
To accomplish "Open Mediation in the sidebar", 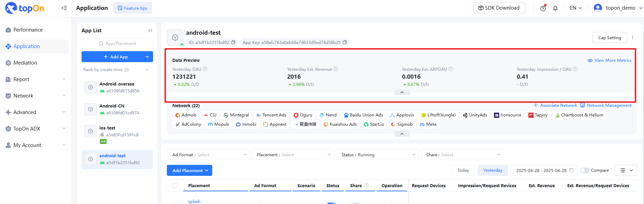I will click(x=25, y=63).
